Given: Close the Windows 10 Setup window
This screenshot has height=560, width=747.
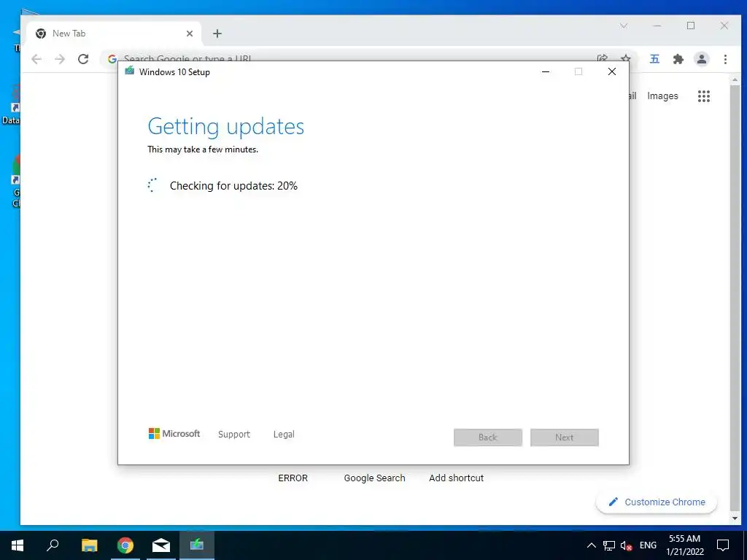Looking at the screenshot, I should point(612,71).
